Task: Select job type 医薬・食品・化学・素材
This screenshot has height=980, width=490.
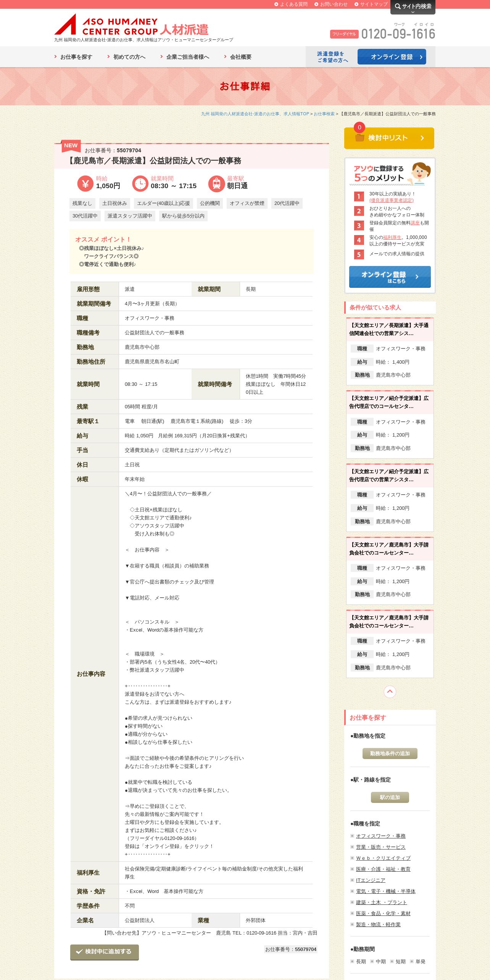Action: pyautogui.click(x=383, y=913)
